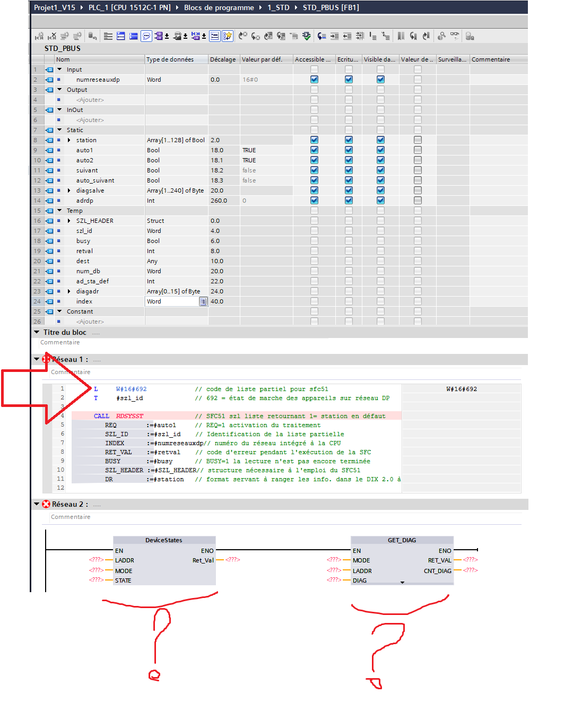Click the go to previous bookmark icon
The height and width of the screenshot is (728, 573).
[426, 36]
